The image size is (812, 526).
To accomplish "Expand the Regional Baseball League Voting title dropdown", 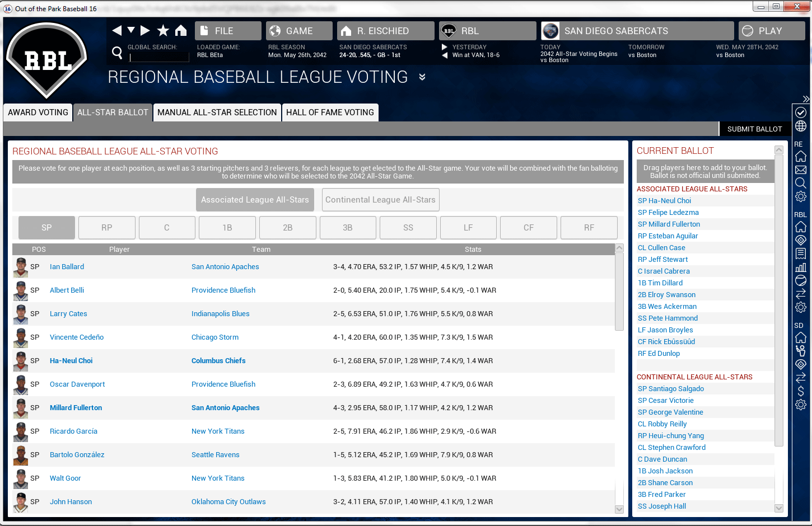I will click(x=422, y=77).
